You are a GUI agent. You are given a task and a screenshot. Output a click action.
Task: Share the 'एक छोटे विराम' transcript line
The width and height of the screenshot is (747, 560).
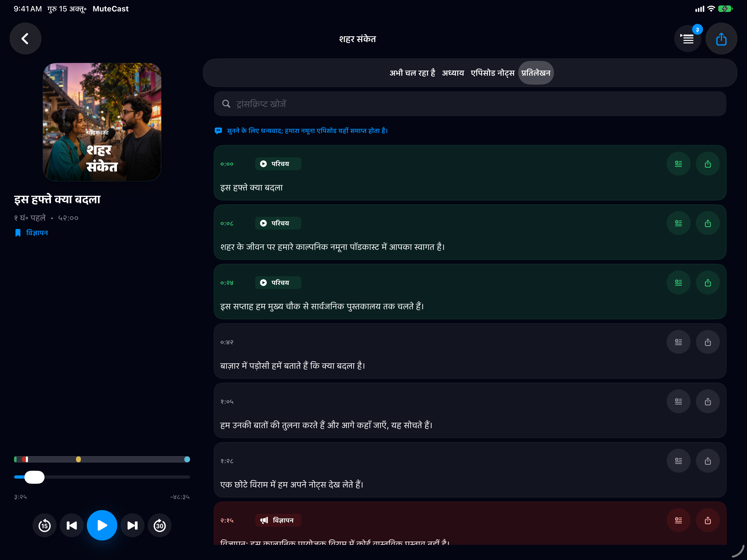(708, 461)
